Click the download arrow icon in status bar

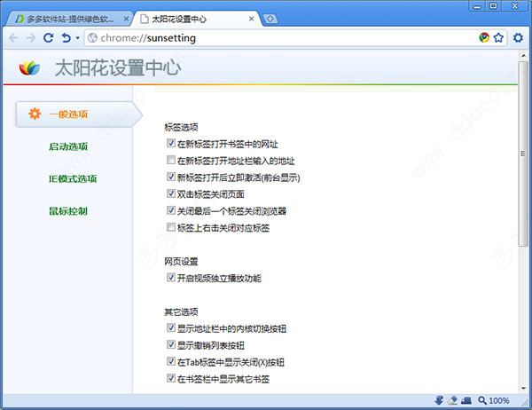coord(439,400)
